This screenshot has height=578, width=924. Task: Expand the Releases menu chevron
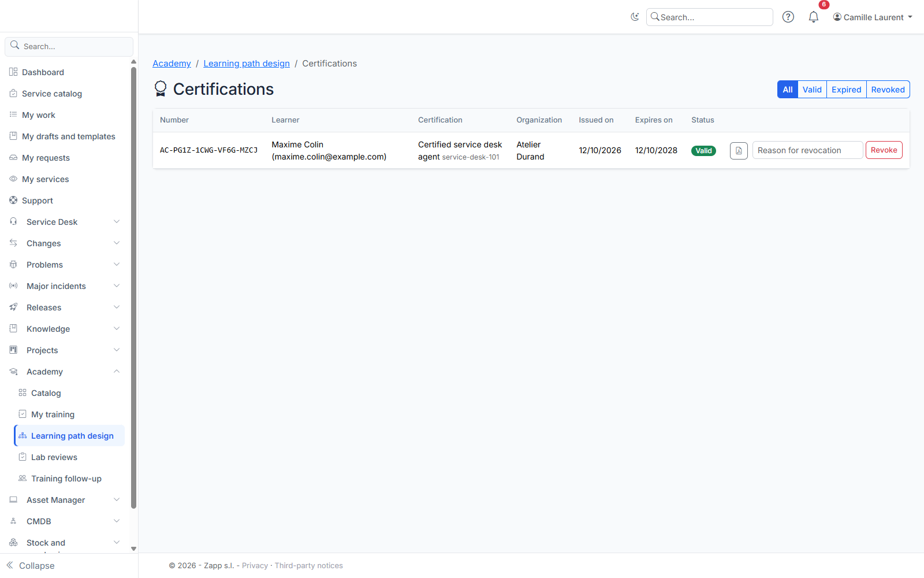tap(117, 307)
